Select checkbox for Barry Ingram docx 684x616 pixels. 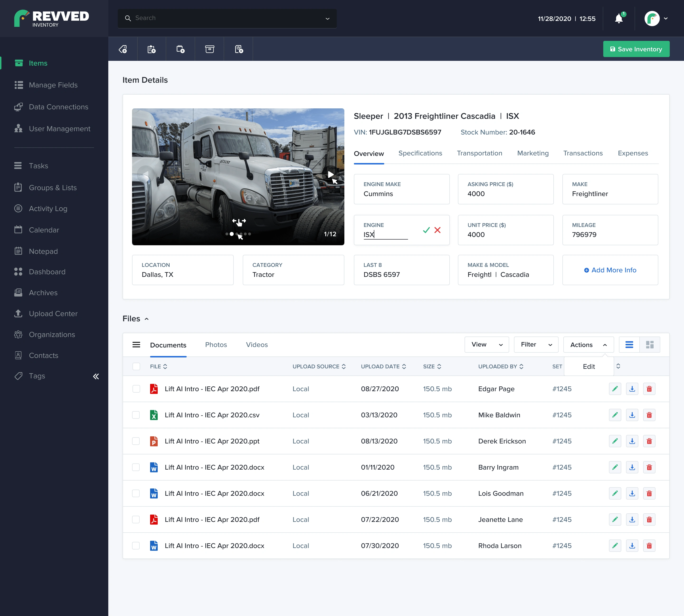point(136,467)
